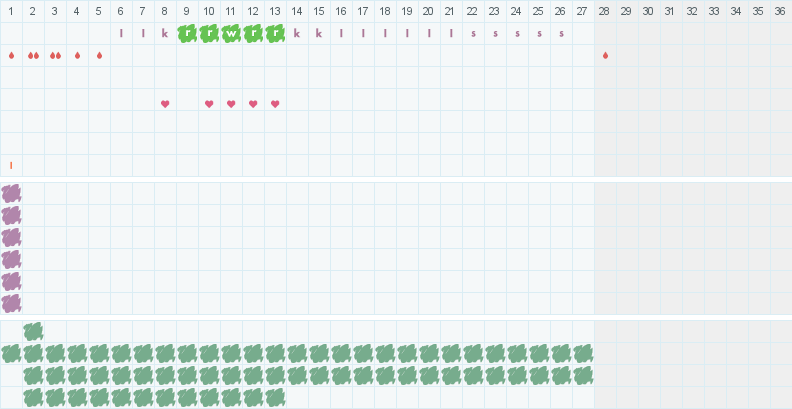Click the heart icon on day 13
Viewport: 792px width, 409px height.
(275, 104)
